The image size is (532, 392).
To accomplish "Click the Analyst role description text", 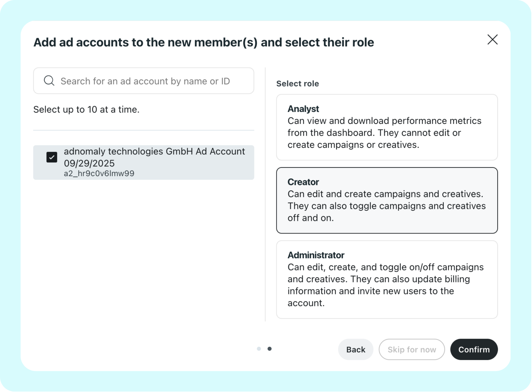I will pos(384,133).
